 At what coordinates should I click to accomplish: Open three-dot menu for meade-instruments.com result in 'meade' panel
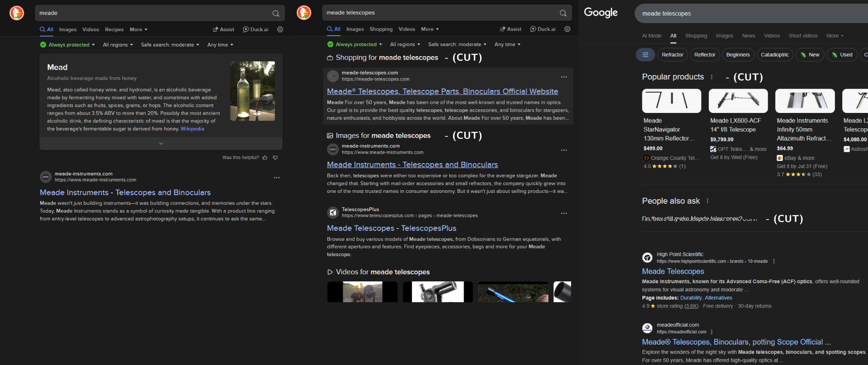tap(277, 178)
